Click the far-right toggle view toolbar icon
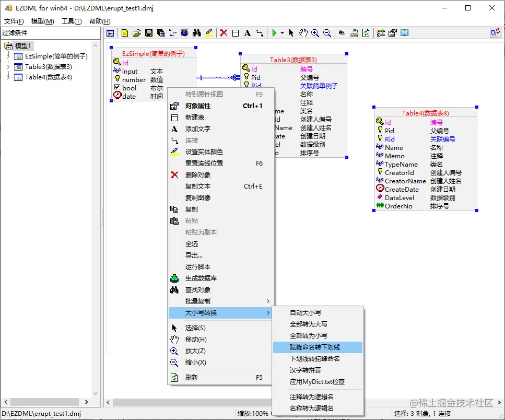The height and width of the screenshot is (420, 505). [x=495, y=32]
